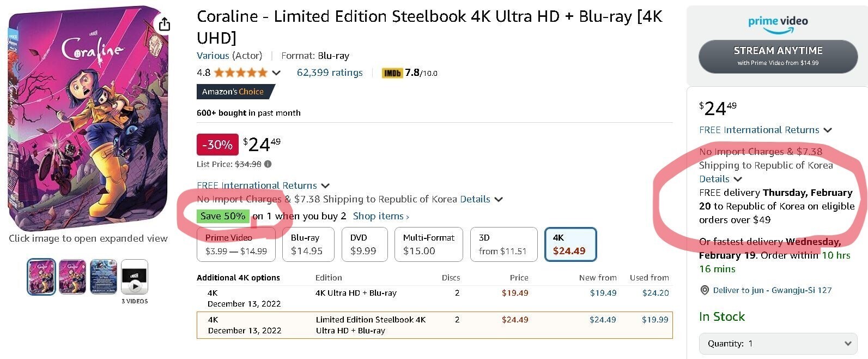Click the list price info icon
The image size is (868, 359).
(268, 164)
